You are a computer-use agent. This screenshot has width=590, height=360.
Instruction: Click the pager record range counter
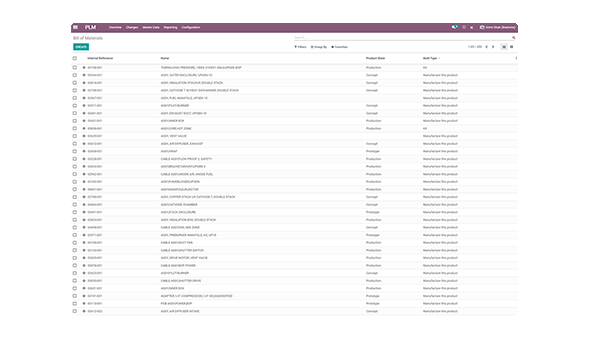click(x=474, y=47)
